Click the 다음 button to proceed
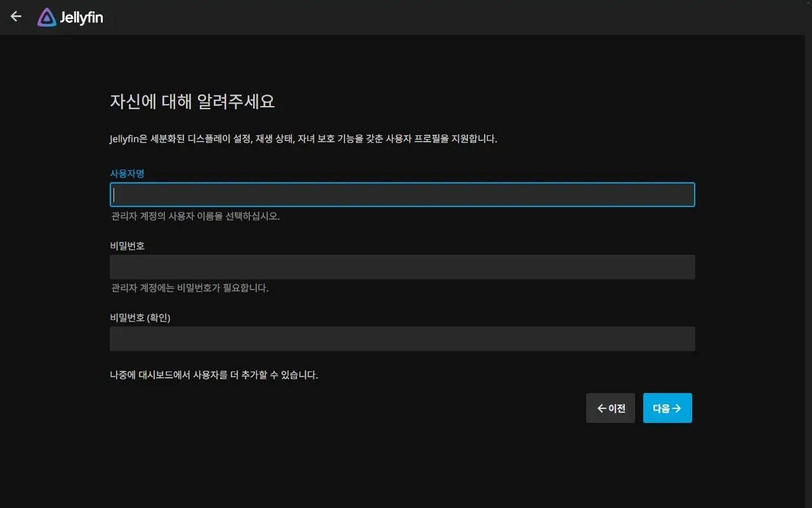The image size is (812, 508). pos(667,408)
